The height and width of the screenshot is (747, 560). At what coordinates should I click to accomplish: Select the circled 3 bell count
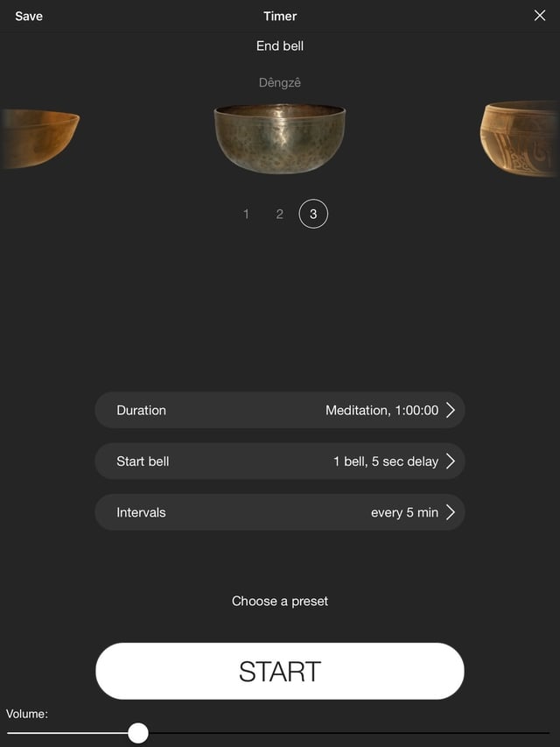[x=313, y=214]
